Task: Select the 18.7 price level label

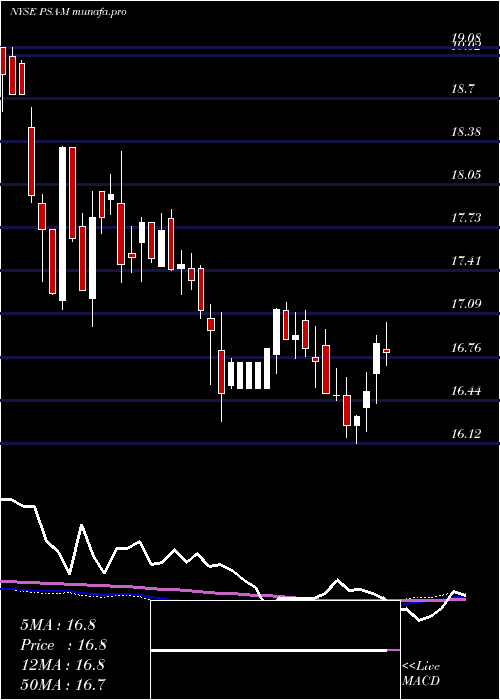Action: click(x=462, y=89)
